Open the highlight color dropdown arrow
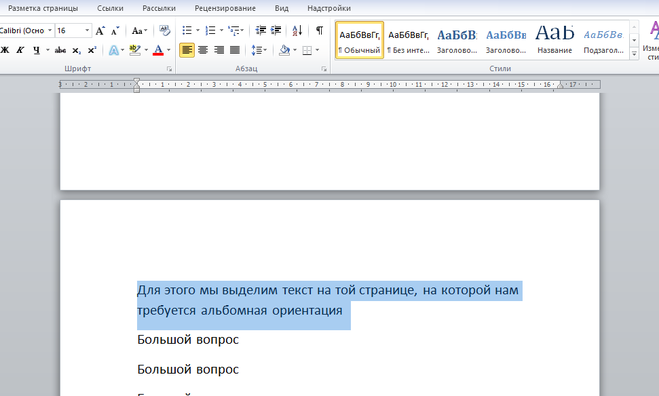This screenshot has height=396, width=659. pyautogui.click(x=146, y=50)
